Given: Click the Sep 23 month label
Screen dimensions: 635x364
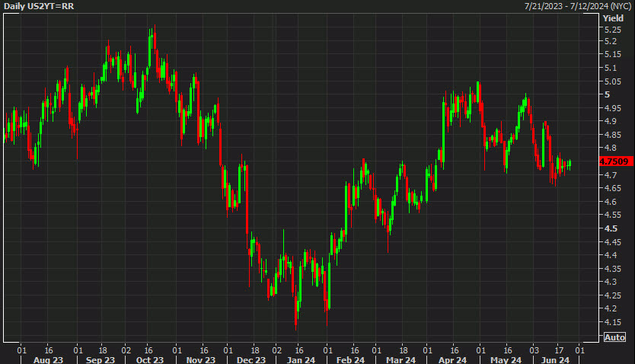Looking at the screenshot, I should 100,359.
